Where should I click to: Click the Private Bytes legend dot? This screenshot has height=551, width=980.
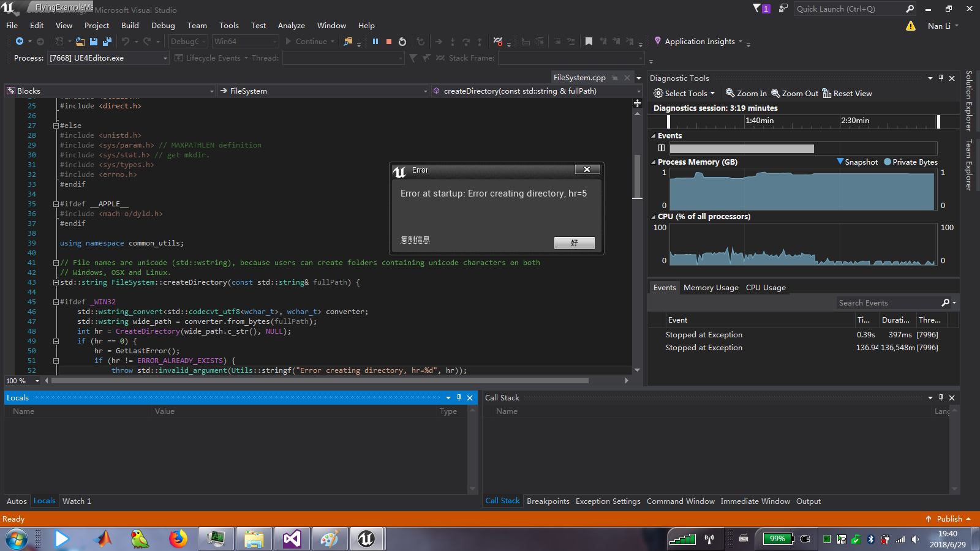coord(888,162)
